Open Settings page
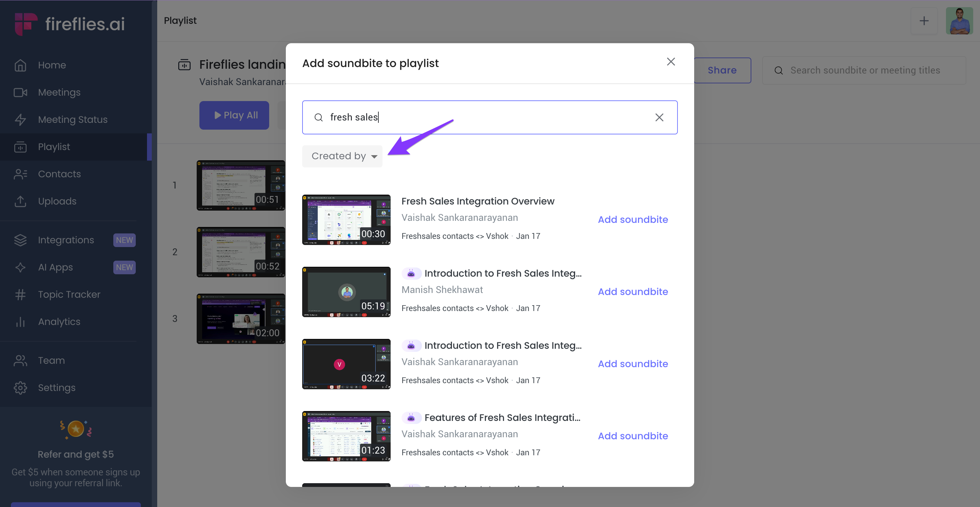 point(57,388)
